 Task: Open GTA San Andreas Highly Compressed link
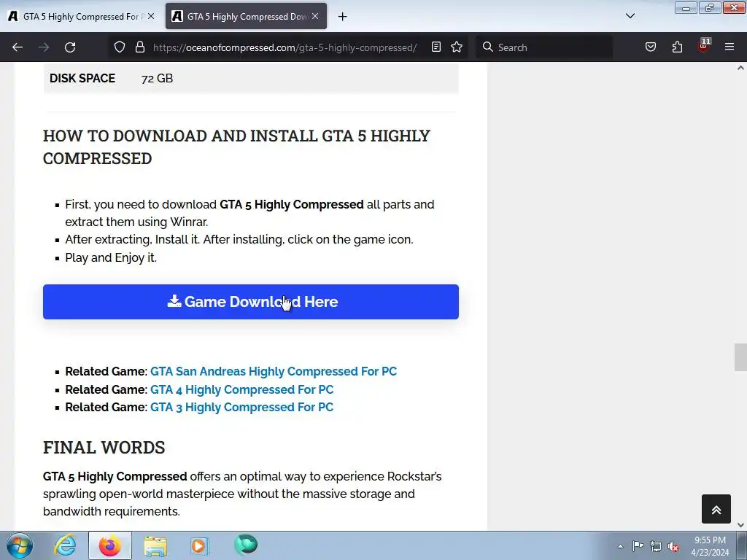(274, 371)
